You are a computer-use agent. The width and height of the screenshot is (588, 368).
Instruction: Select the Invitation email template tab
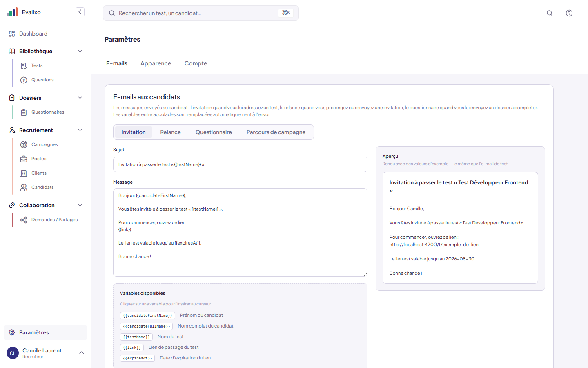134,132
